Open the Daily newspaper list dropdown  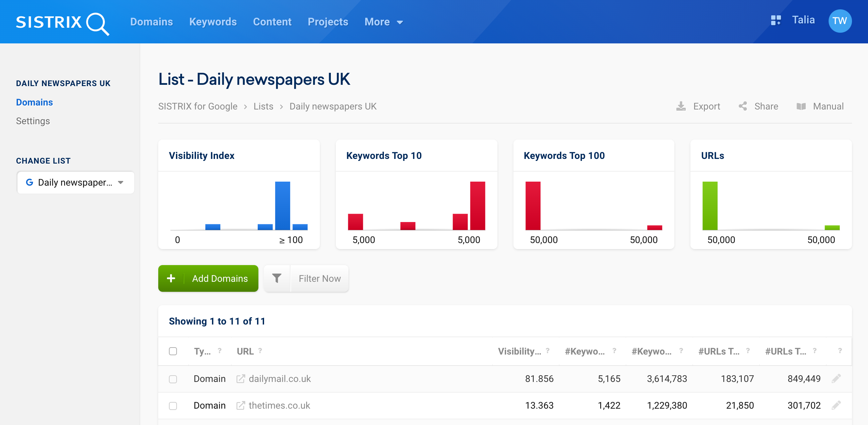tap(75, 182)
